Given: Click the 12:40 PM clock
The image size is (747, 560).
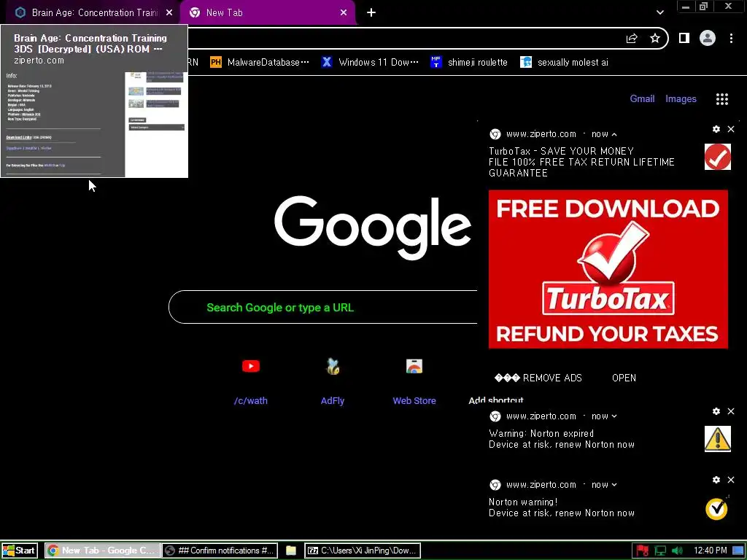Looking at the screenshot, I should pyautogui.click(x=711, y=551).
